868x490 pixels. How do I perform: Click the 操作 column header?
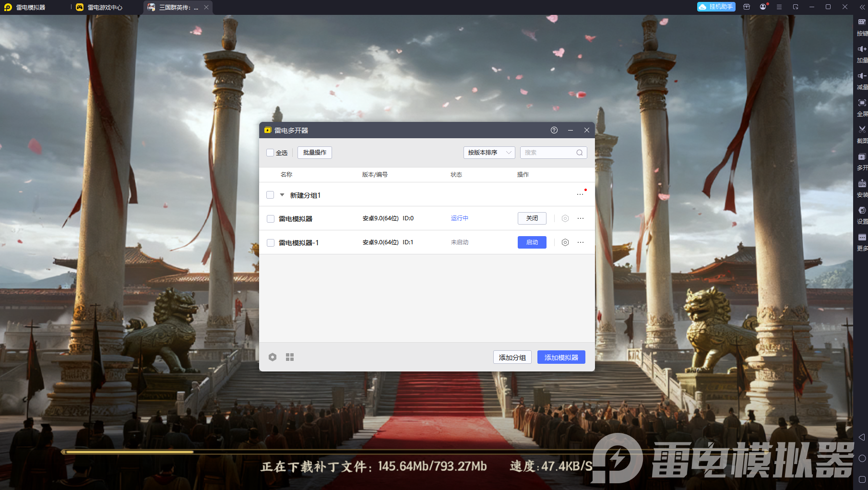[x=523, y=175]
